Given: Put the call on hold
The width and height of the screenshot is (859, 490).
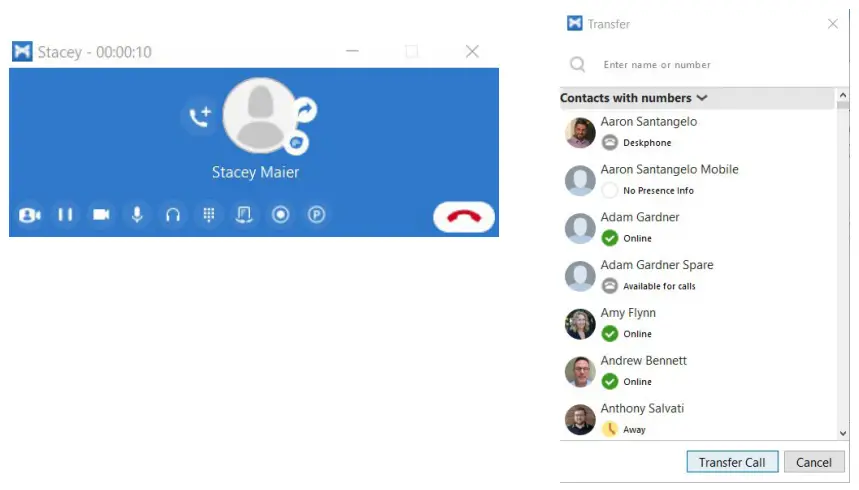Looking at the screenshot, I should point(65,215).
